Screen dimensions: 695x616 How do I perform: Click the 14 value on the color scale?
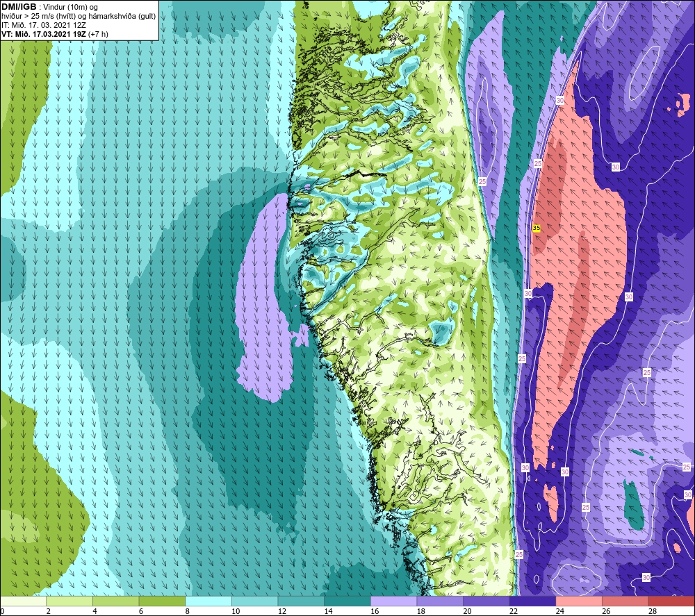(328, 611)
